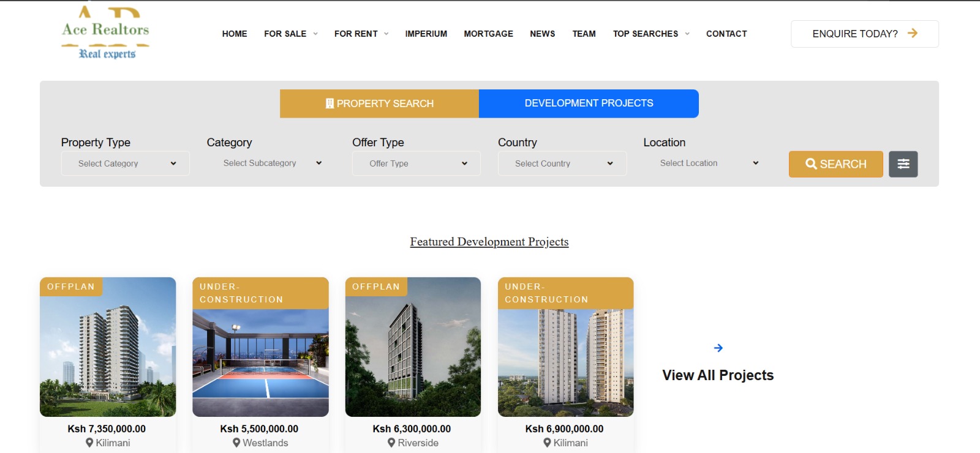This screenshot has width=980, height=453.
Task: Expand the For Rent menu chevron
Action: click(386, 34)
